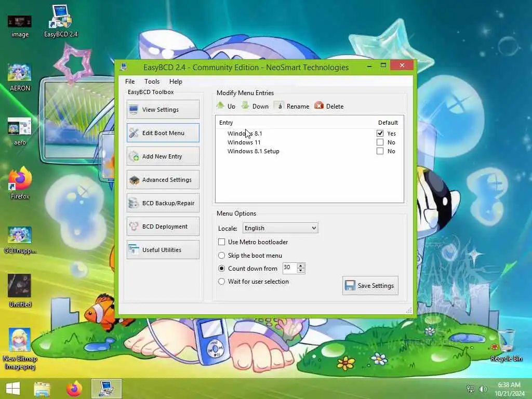Rename the selected boot entry
Image resolution: width=532 pixels, height=399 pixels.
point(292,106)
